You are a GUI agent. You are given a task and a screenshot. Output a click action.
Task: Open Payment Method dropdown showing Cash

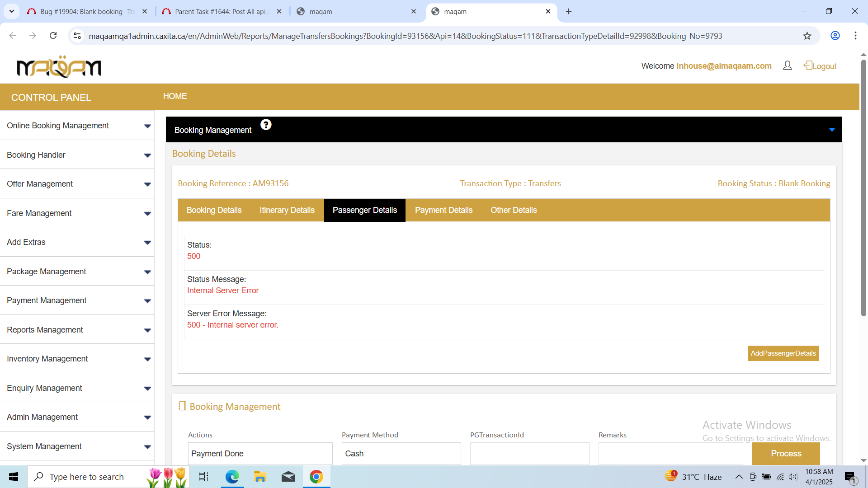(x=401, y=453)
